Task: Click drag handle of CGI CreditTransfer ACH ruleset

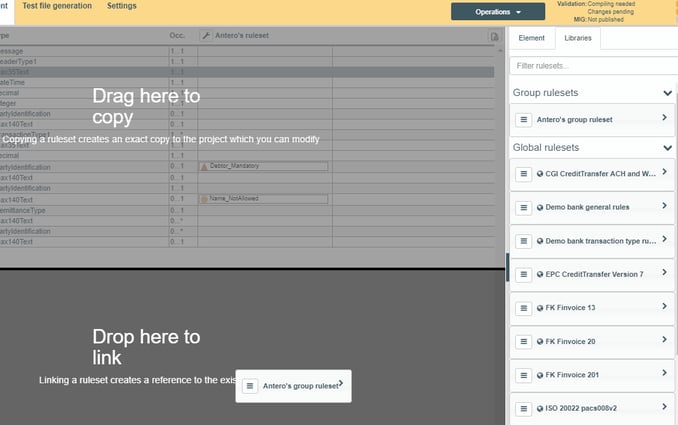Action: [524, 174]
